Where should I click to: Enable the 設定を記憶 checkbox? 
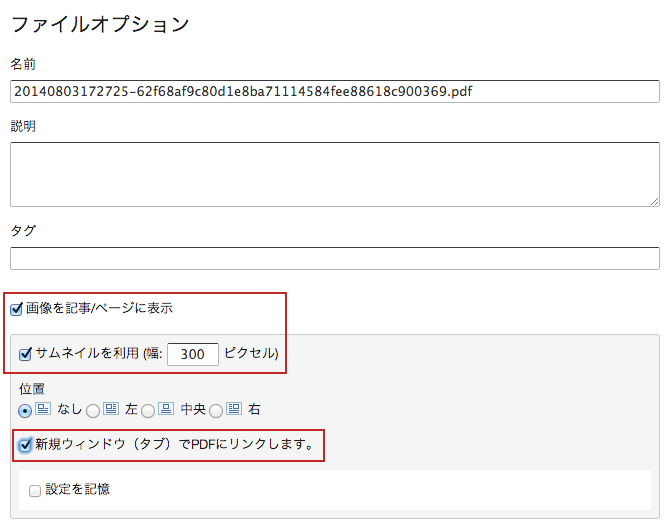click(x=35, y=491)
